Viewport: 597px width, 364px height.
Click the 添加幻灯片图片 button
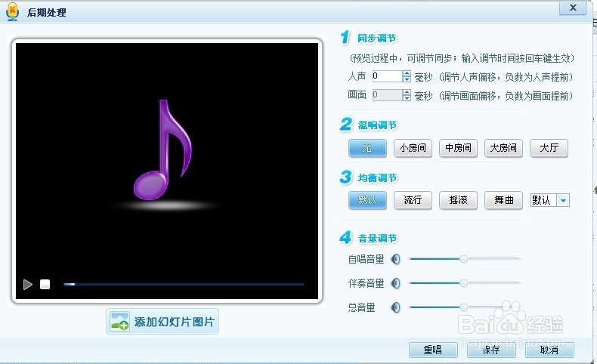pyautogui.click(x=162, y=322)
